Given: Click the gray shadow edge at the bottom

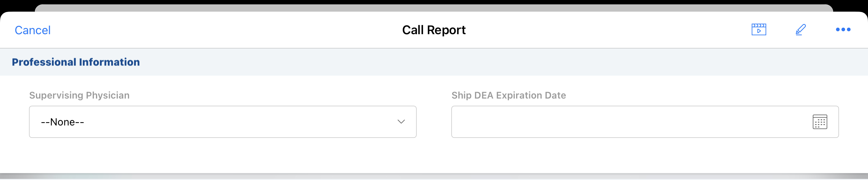Looking at the screenshot, I should coord(434,176).
